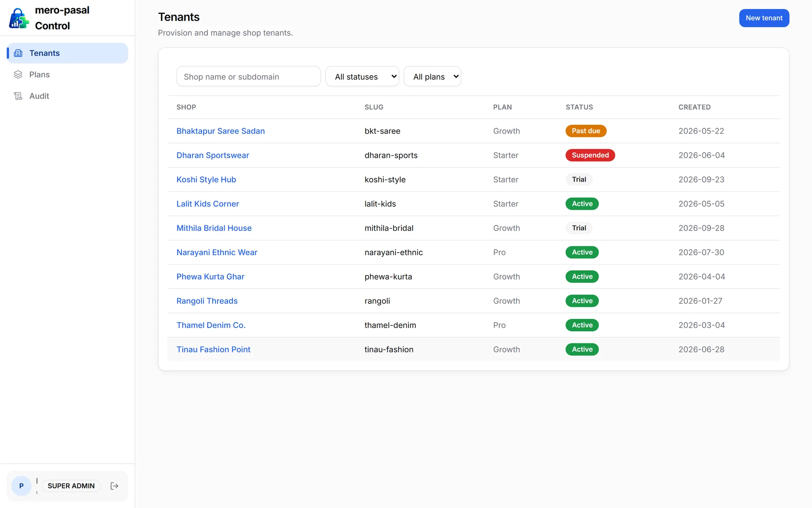
Task: Open Dharan Sportswear tenant link
Action: pyautogui.click(x=213, y=156)
